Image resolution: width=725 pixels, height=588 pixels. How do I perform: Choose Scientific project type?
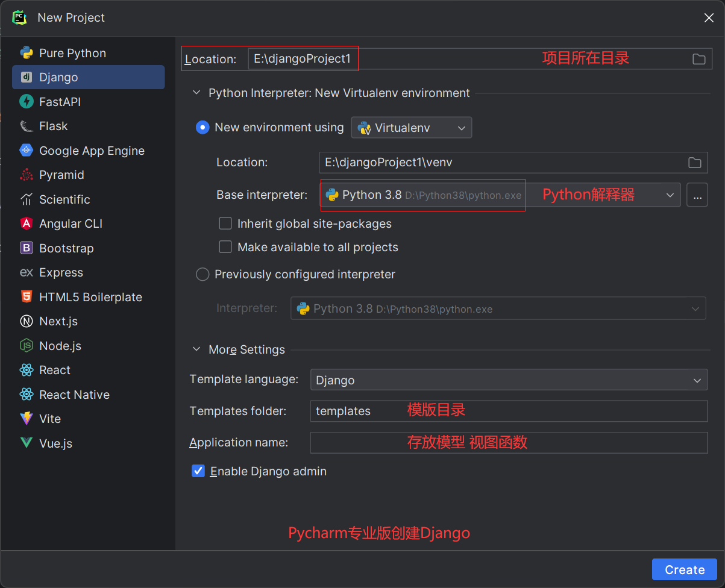click(89, 199)
